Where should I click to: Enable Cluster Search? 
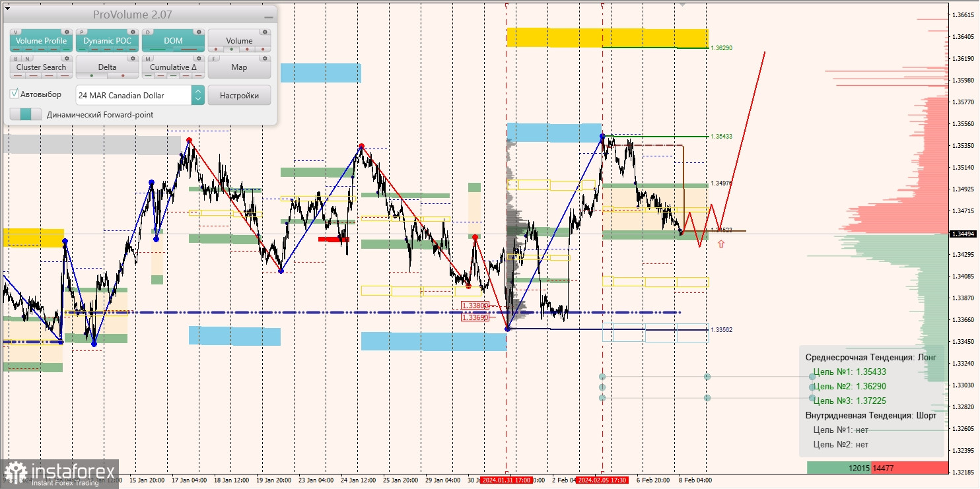pyautogui.click(x=41, y=67)
